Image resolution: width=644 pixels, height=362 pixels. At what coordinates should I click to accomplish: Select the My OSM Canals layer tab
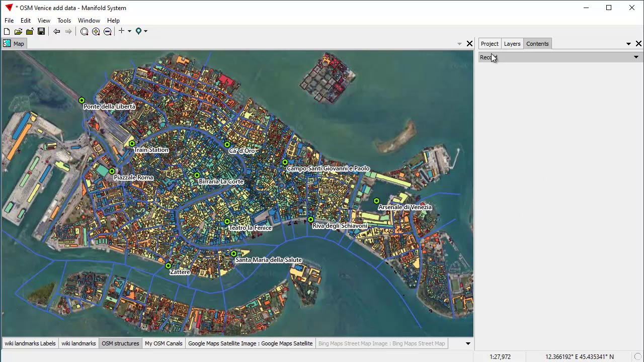pos(164,343)
